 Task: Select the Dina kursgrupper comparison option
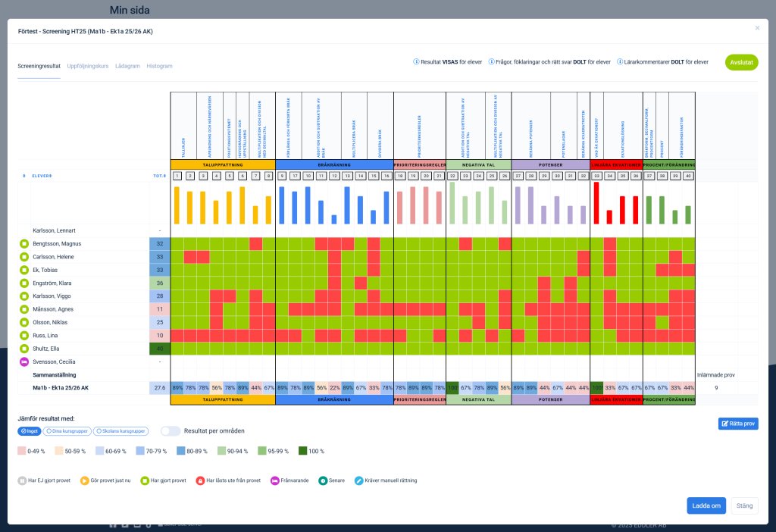tap(66, 430)
